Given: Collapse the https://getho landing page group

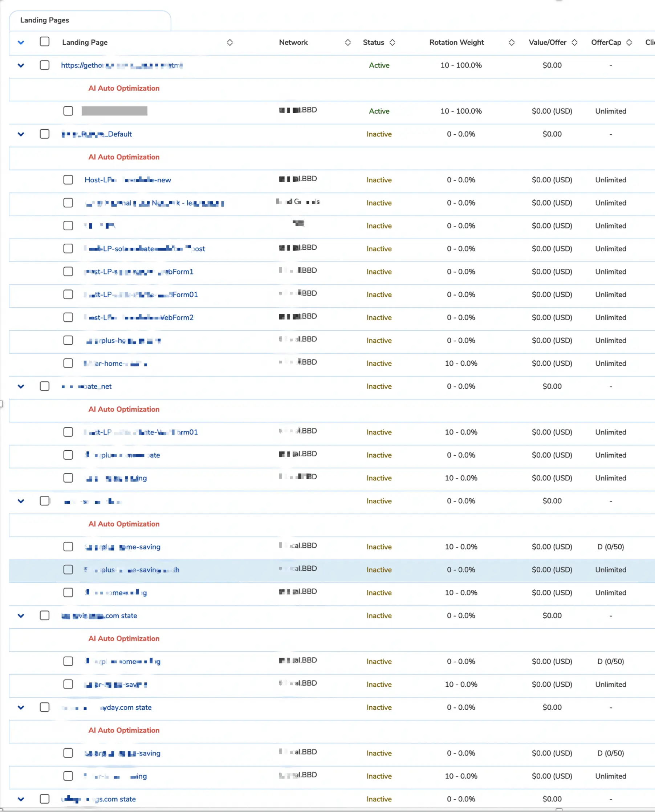Looking at the screenshot, I should (21, 66).
